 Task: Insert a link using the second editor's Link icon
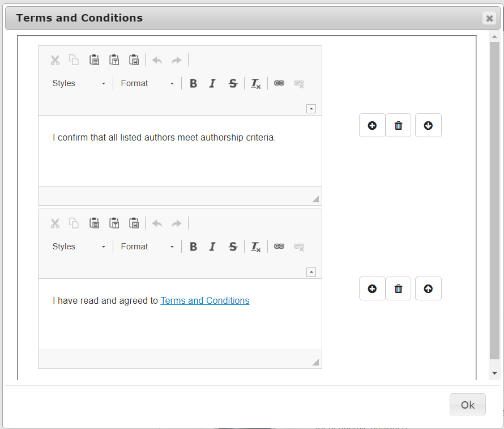tap(279, 247)
